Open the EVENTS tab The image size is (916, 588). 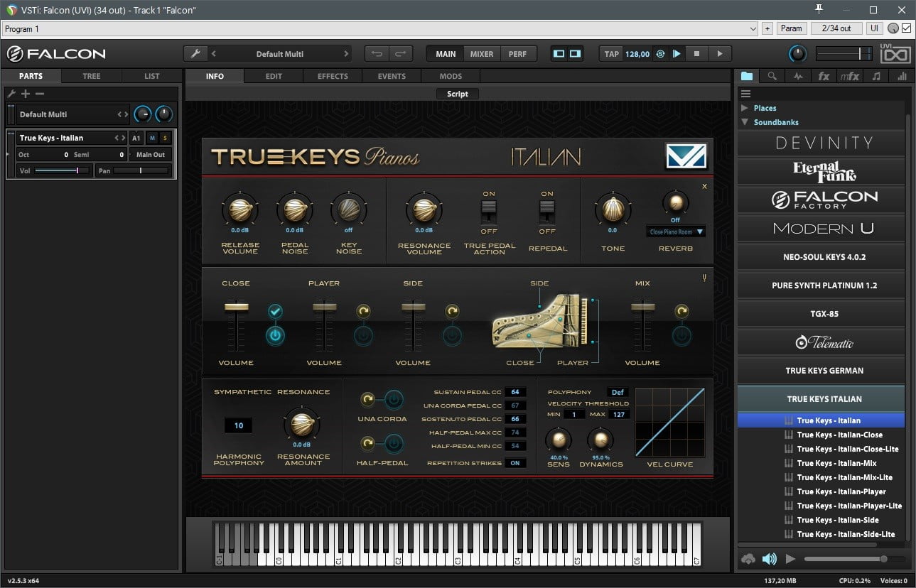[392, 76]
